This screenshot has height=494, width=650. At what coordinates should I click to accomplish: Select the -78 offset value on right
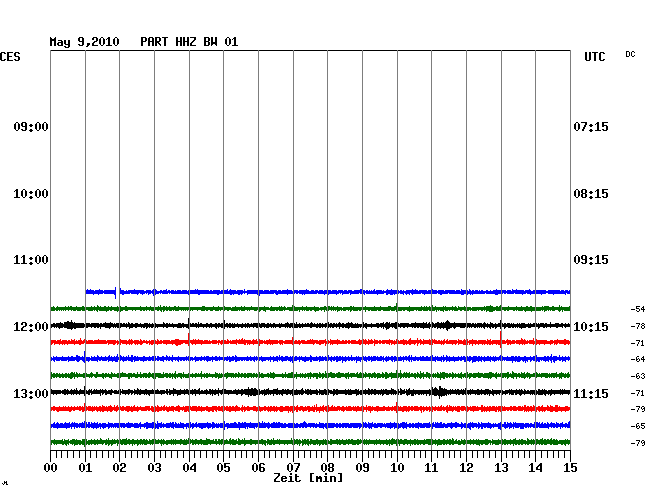pyautogui.click(x=638, y=326)
